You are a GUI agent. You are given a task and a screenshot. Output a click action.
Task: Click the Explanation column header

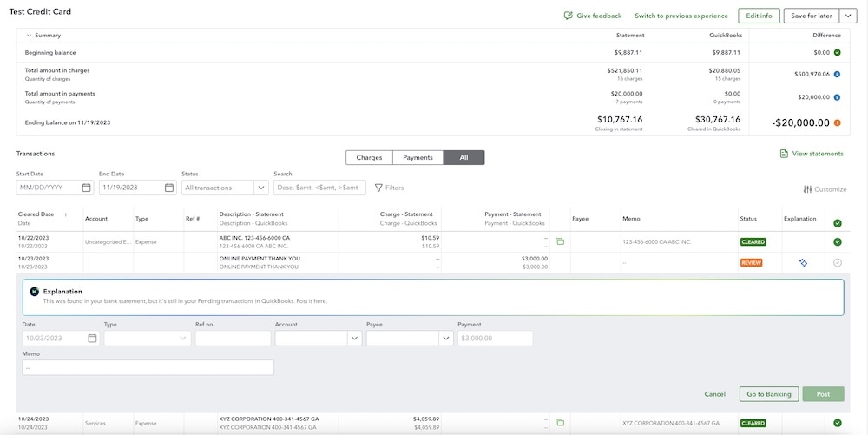[x=800, y=219]
